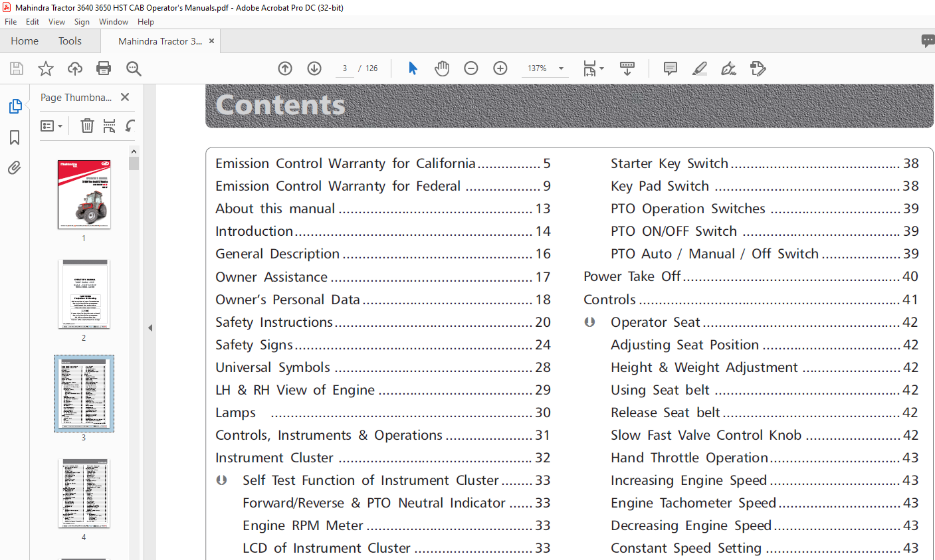This screenshot has width=935, height=560.
Task: Add a sticky note comment
Action: click(671, 68)
